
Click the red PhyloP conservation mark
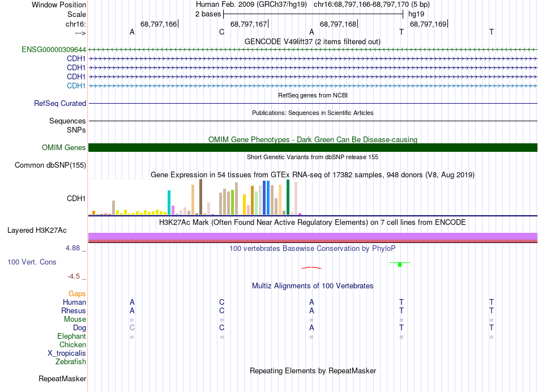coord(311,268)
